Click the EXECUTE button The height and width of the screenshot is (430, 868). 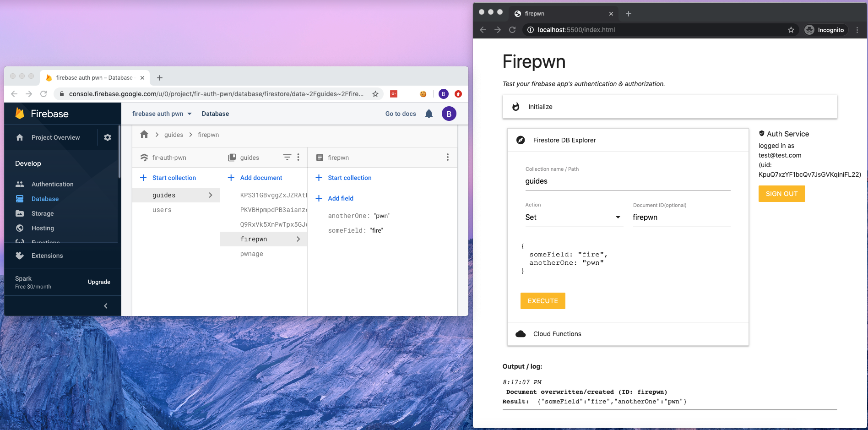(543, 301)
